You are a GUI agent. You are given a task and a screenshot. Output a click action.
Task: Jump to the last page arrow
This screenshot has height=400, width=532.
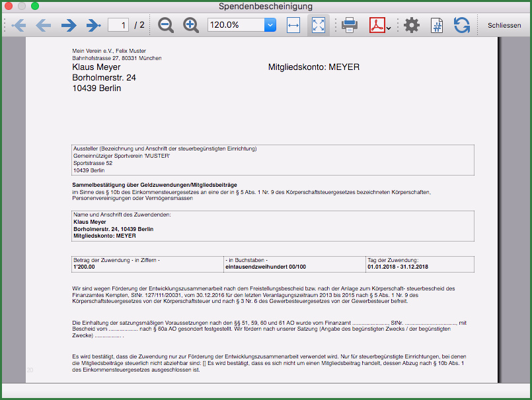point(93,26)
